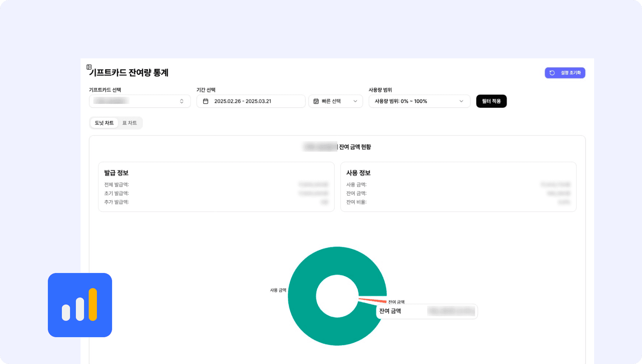Click the panel icon above the page title
The image size is (642, 364).
89,67
